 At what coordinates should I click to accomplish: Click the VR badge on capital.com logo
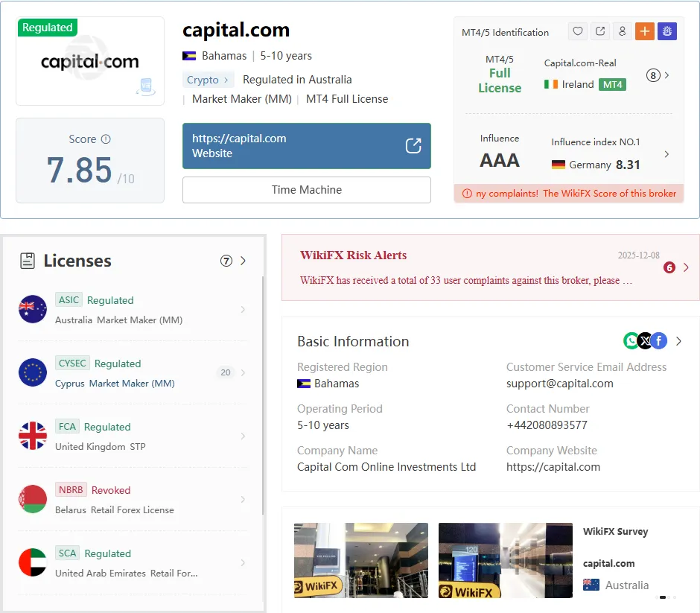coord(146,86)
